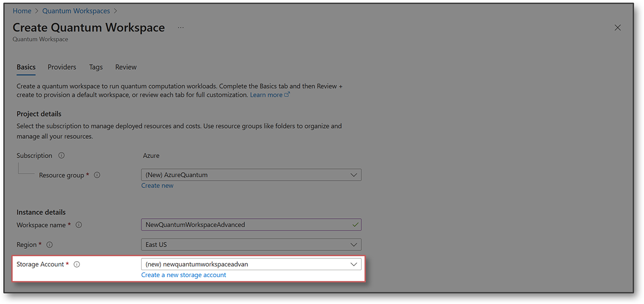Click the green checkmark in Workspace name
Screen dimensions: 644x304
click(x=355, y=225)
